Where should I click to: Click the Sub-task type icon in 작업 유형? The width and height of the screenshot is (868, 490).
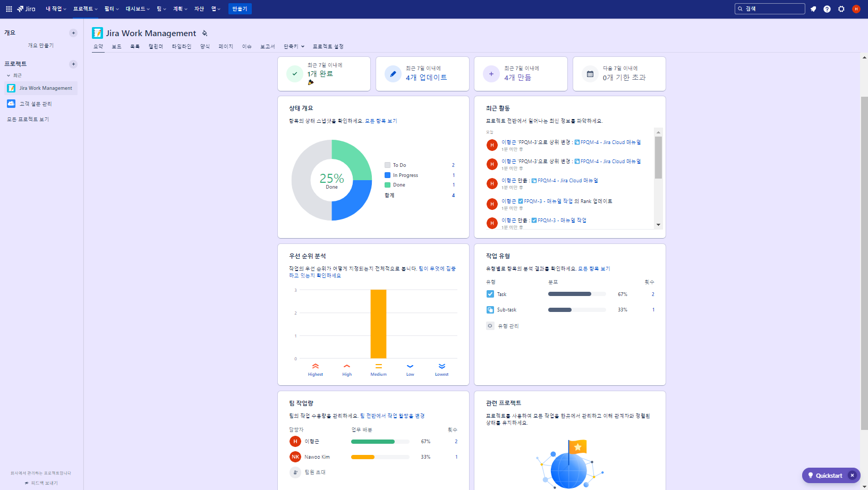point(490,310)
